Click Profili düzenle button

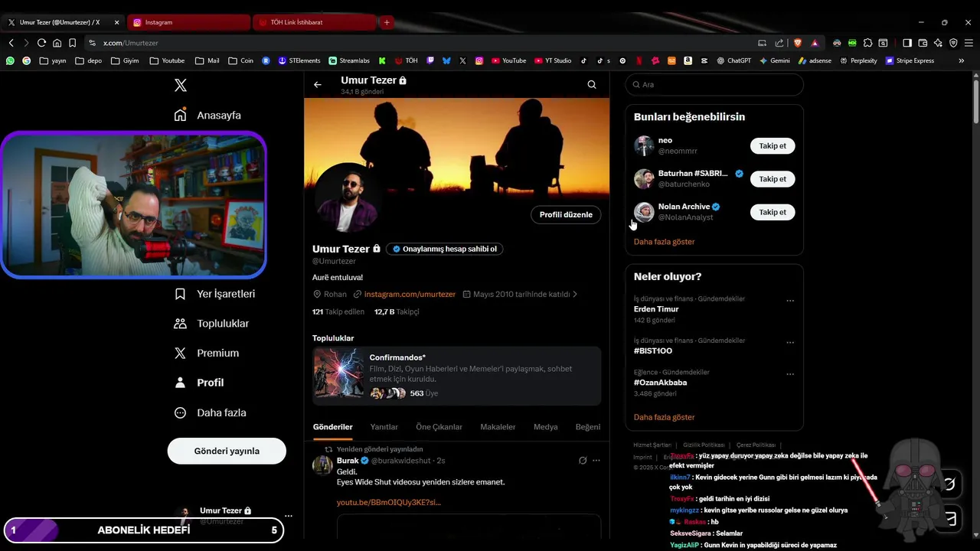[566, 215]
